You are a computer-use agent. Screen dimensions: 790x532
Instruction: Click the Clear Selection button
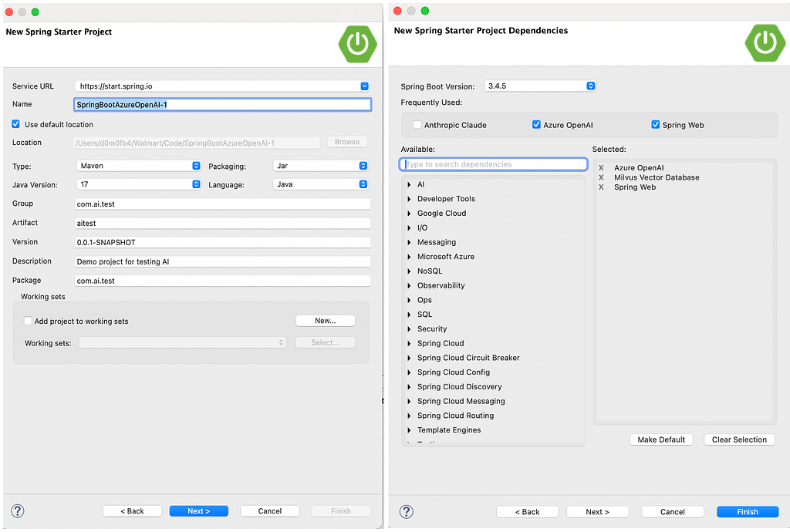(739, 439)
